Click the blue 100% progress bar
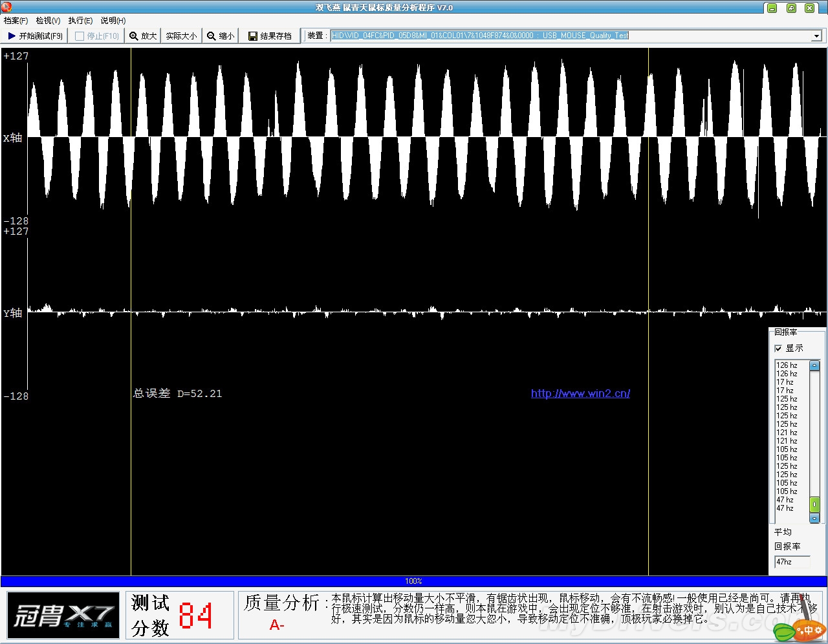 tap(413, 581)
